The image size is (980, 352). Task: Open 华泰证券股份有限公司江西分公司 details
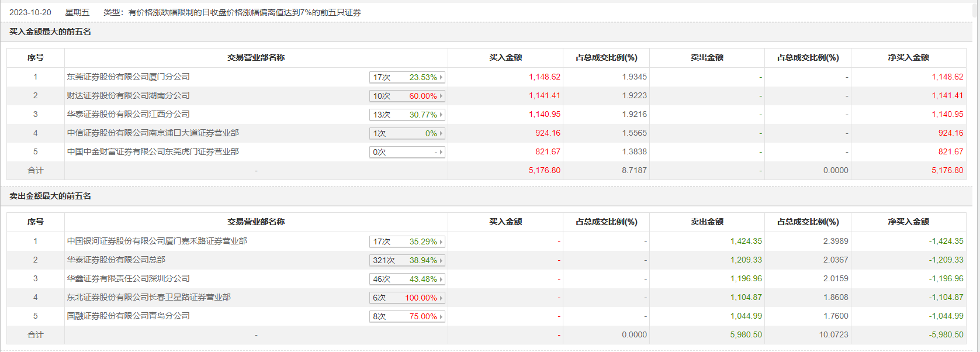[x=128, y=114]
